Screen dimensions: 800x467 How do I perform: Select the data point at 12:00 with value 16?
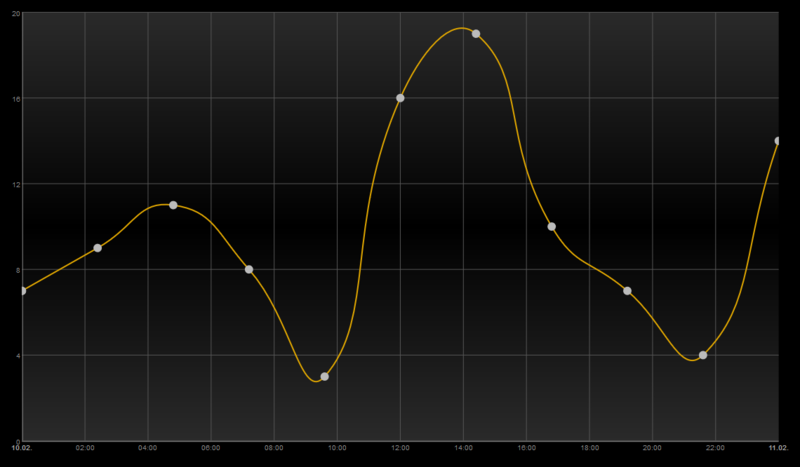pos(400,98)
